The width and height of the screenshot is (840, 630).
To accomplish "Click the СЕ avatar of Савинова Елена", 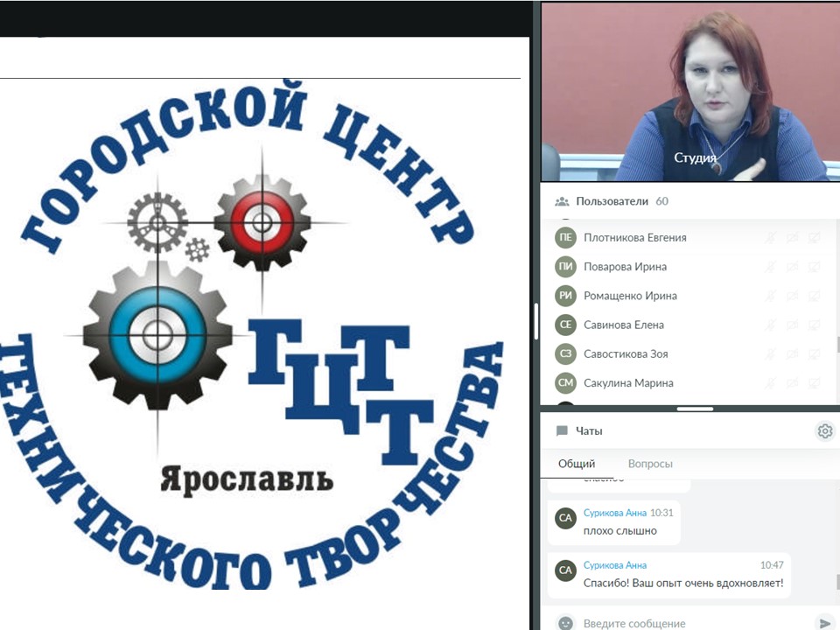I will pos(566,325).
